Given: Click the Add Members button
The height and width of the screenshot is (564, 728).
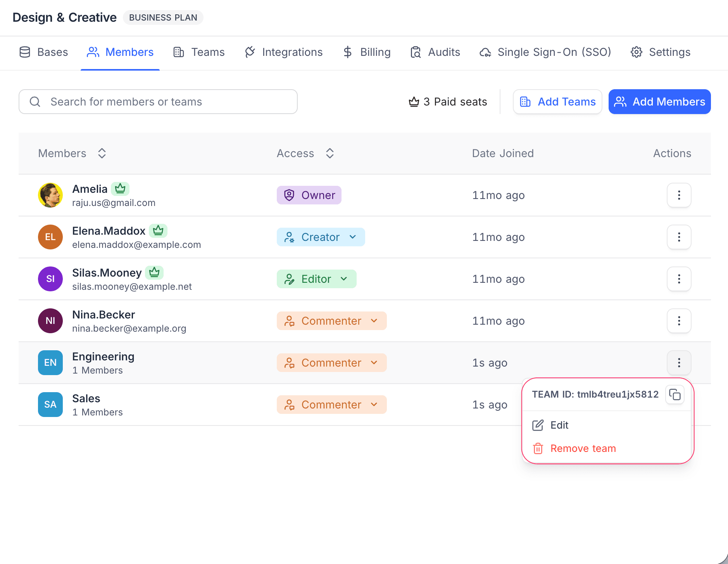Looking at the screenshot, I should (x=659, y=102).
